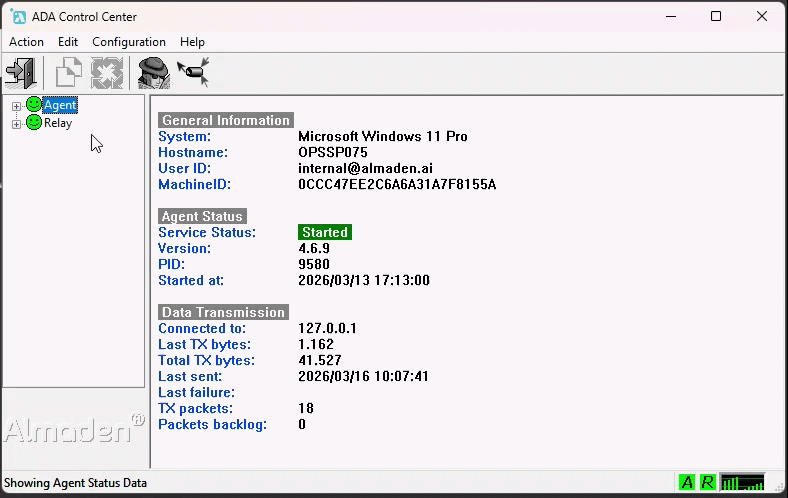Click the Data Transmission header
The image size is (788, 498).
pos(223,312)
